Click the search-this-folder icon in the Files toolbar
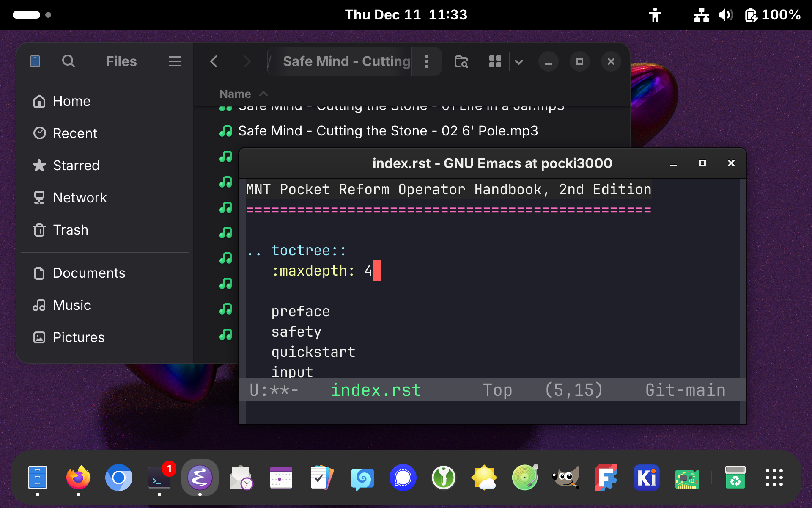Screen dimensions: 812x508 [x=461, y=62]
